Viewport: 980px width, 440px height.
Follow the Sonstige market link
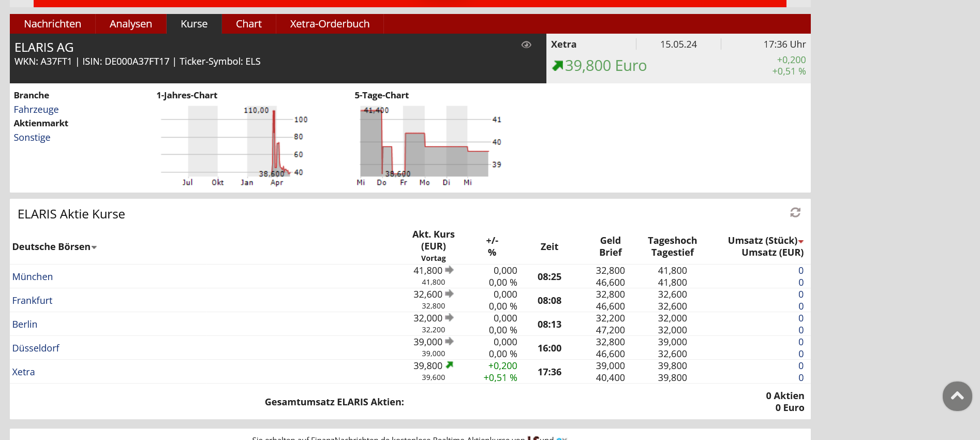click(32, 137)
